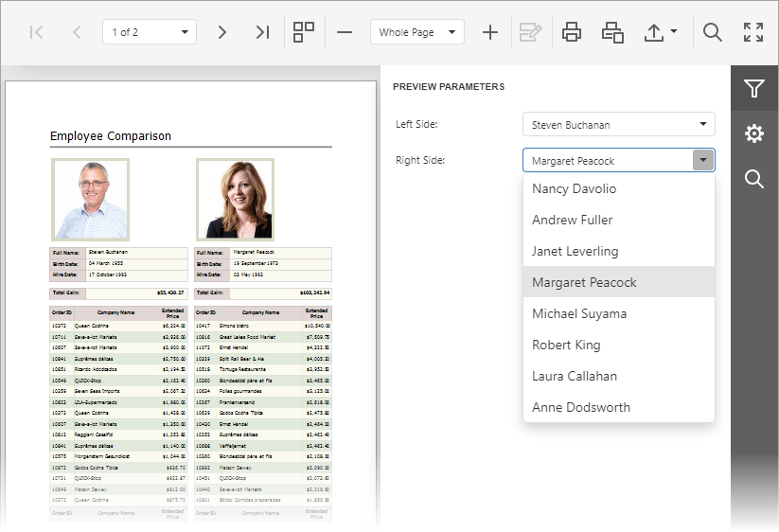Screen dimensions: 779x532
Task: Expand the Left Side employee dropdown
Action: (703, 124)
